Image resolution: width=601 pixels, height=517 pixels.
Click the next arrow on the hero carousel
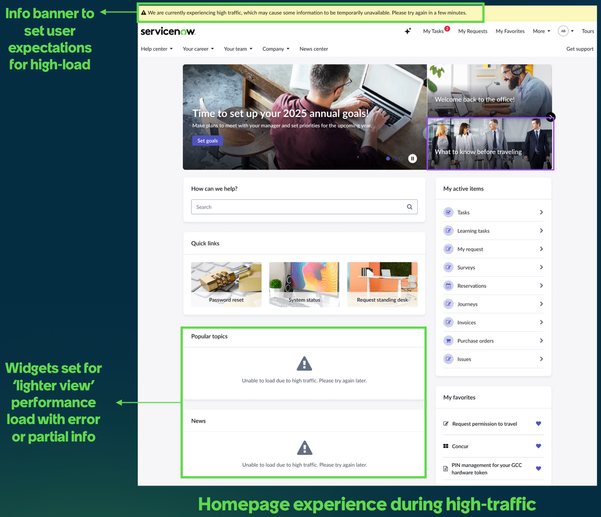(551, 117)
